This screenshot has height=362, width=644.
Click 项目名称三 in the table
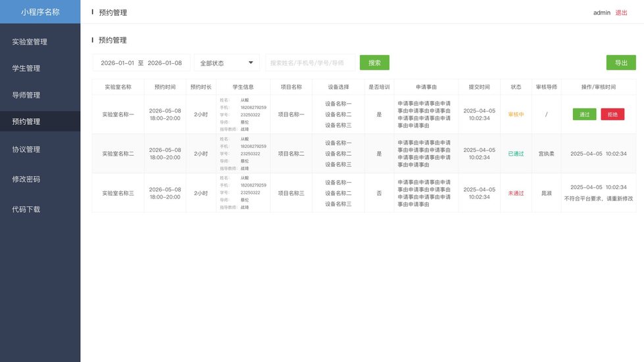pyautogui.click(x=291, y=193)
